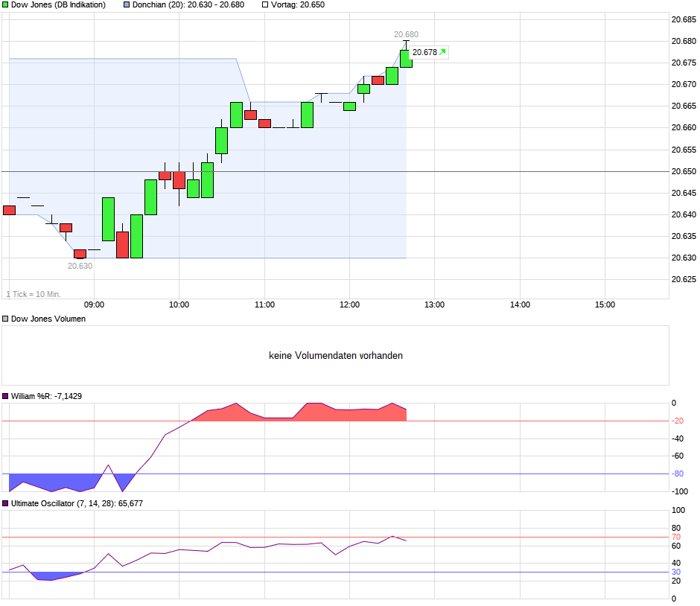Click the 20.650 price axis label

pos(684,171)
